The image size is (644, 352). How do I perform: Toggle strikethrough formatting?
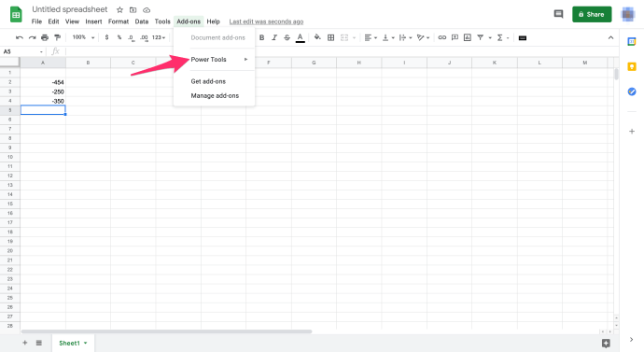(x=287, y=37)
